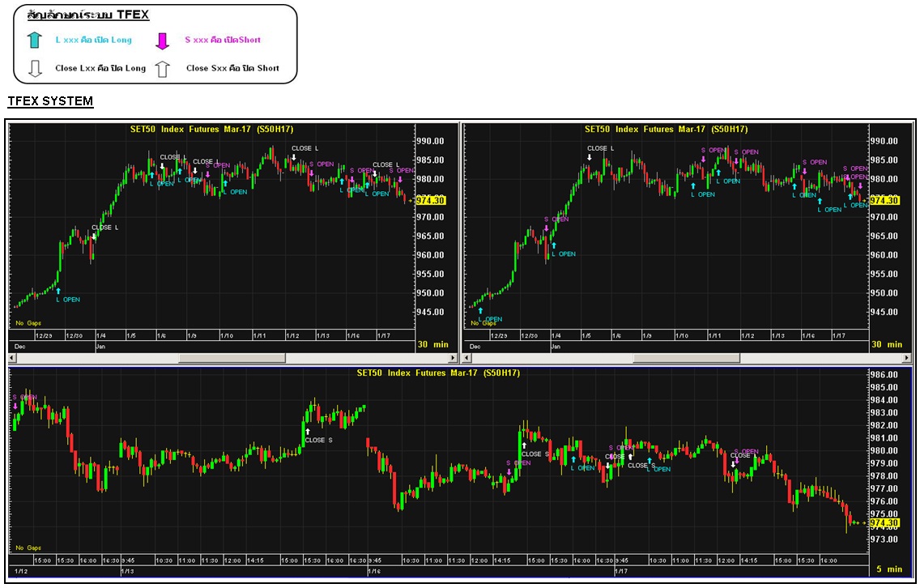Click right arrow of right 30 min chart scrollbar
920x588 pixels.
point(907,357)
